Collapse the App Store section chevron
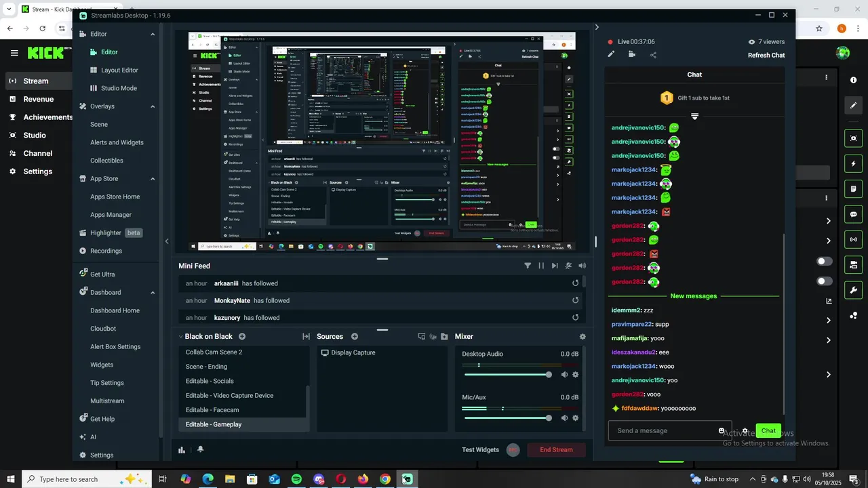 [153, 179]
